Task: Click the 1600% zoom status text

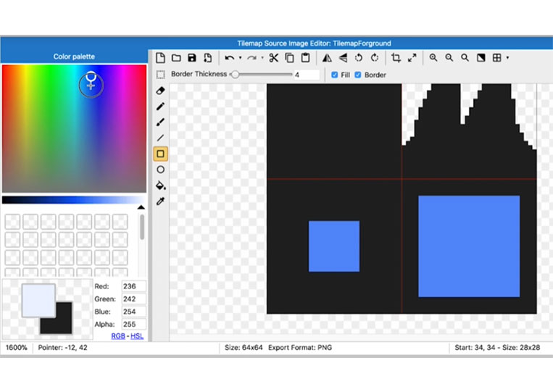Action: click(16, 348)
